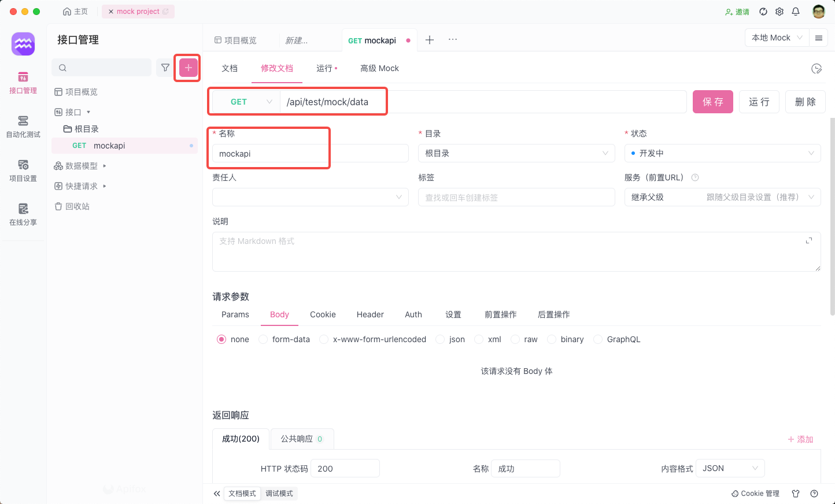Click the refresh icon in the top bar
The width and height of the screenshot is (835, 504).
pos(763,11)
